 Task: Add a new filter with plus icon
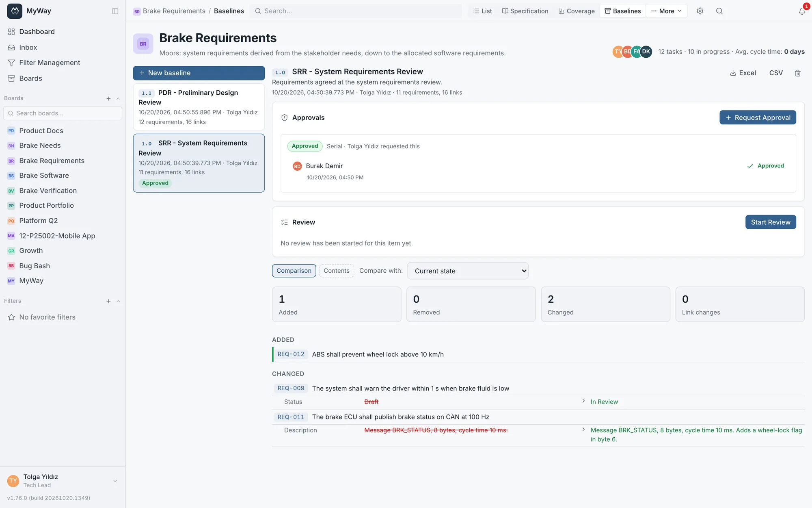[108, 301]
